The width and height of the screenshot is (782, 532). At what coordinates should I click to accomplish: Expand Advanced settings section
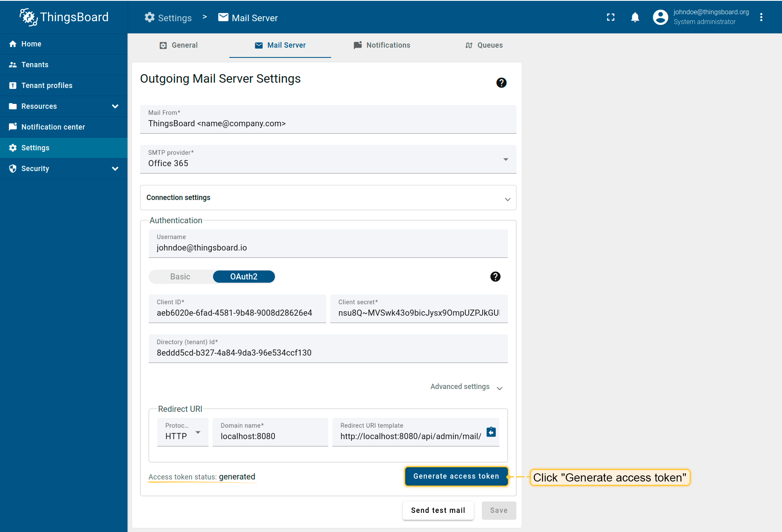[x=466, y=387]
